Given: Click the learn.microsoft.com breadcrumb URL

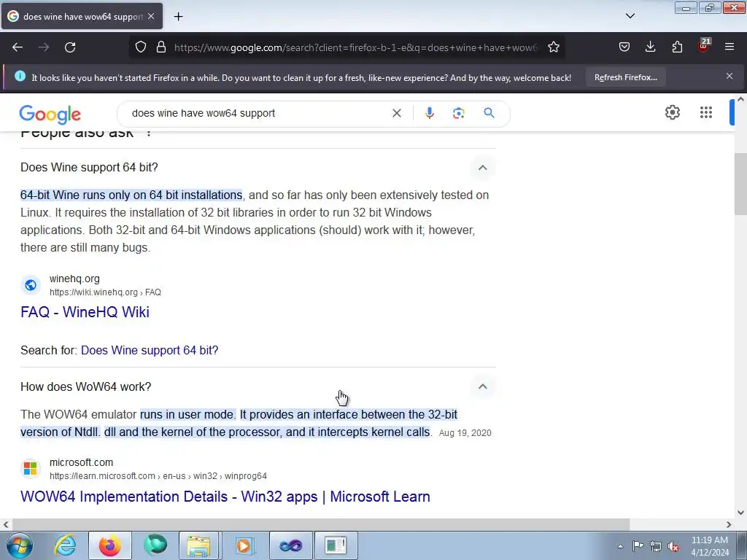Looking at the screenshot, I should (158, 475).
